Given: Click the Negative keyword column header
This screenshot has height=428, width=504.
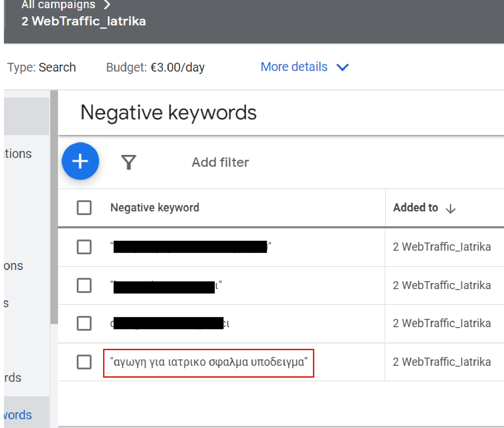Looking at the screenshot, I should point(155,208).
